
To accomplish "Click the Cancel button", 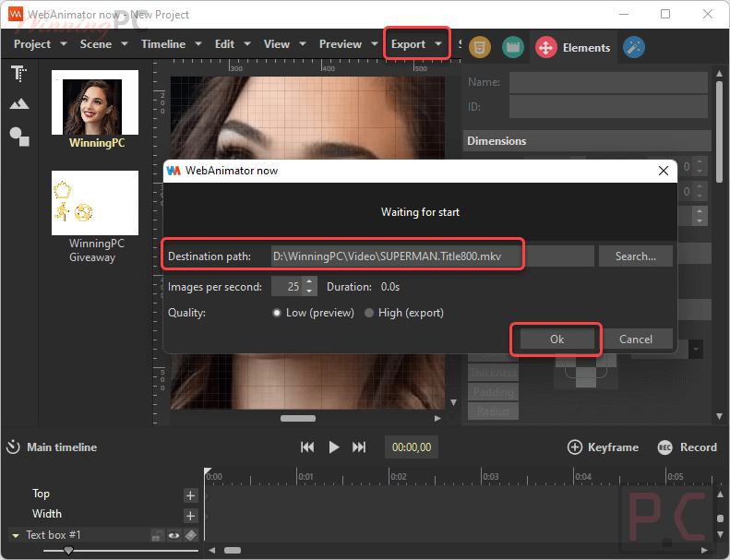I will click(x=636, y=340).
